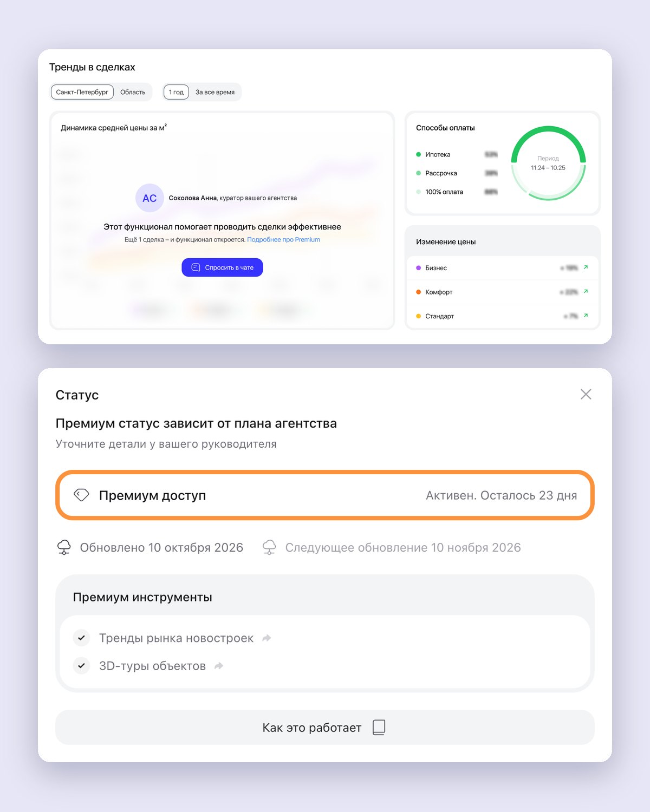
Task: Click the 3D-туры объектов item
Action: point(152,666)
